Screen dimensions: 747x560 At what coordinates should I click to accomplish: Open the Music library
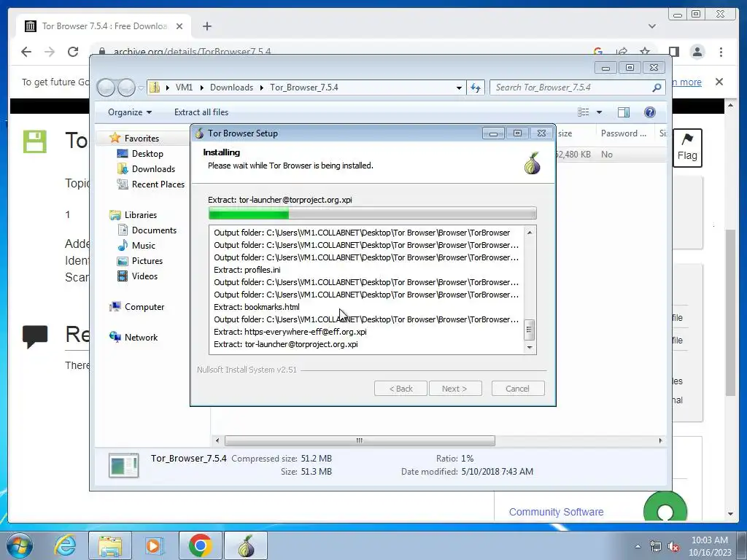(144, 245)
